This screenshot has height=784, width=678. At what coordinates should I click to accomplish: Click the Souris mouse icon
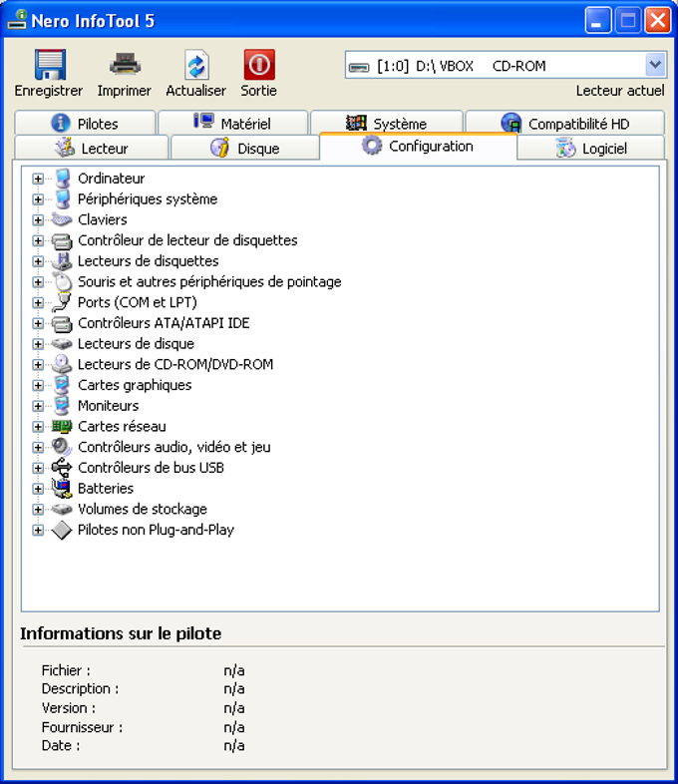pos(63,281)
